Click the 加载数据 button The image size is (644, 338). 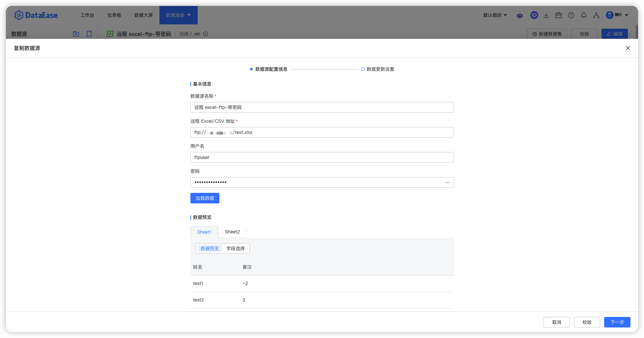pyautogui.click(x=205, y=198)
